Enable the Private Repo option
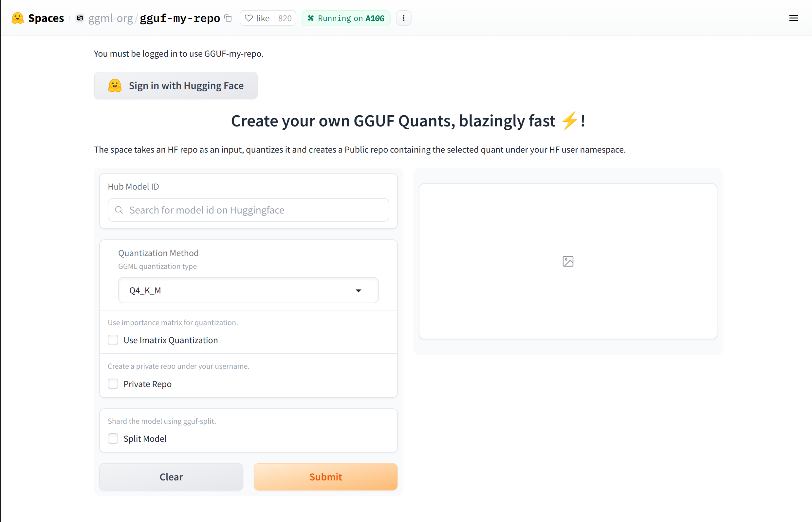The image size is (812, 522). (x=113, y=384)
